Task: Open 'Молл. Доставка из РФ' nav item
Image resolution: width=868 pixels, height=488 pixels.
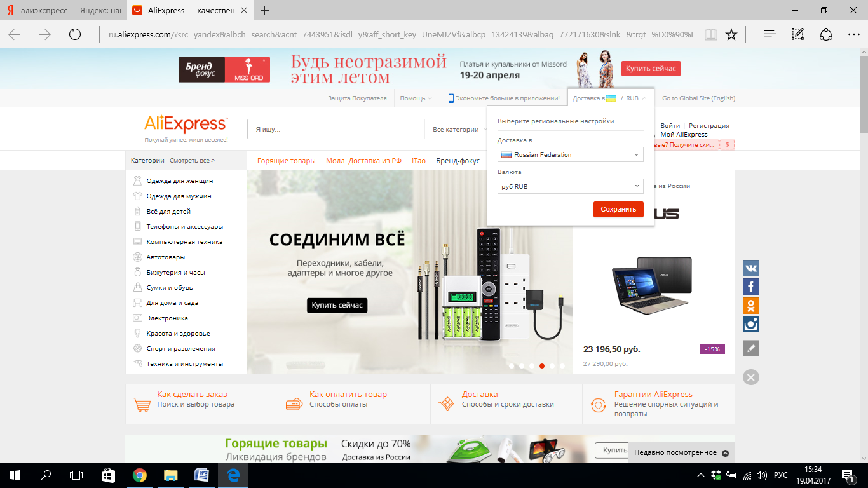Action: [x=363, y=161]
